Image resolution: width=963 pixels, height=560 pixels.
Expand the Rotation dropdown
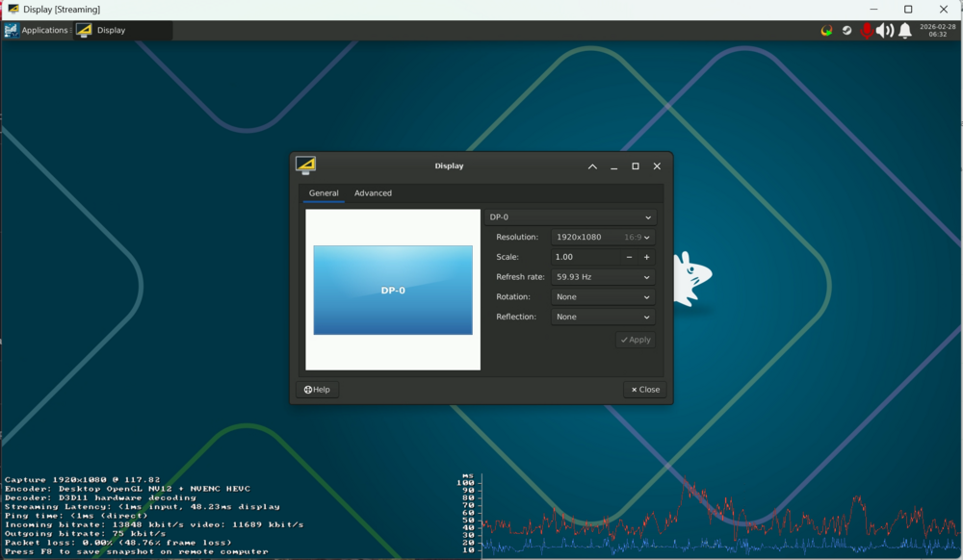pos(603,297)
